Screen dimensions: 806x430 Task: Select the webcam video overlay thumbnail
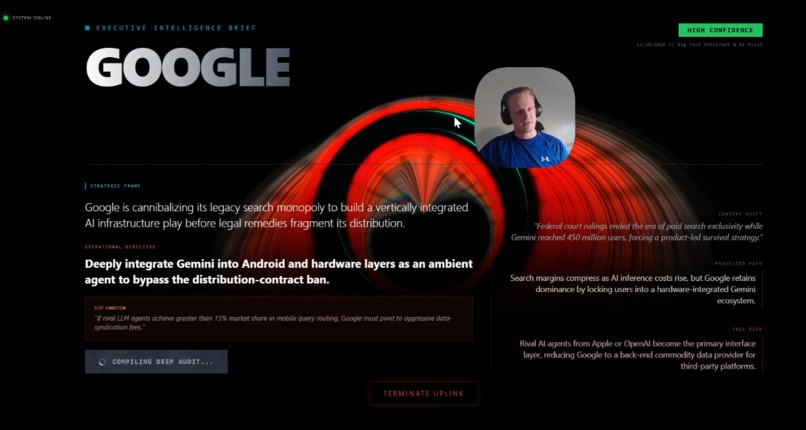[524, 118]
